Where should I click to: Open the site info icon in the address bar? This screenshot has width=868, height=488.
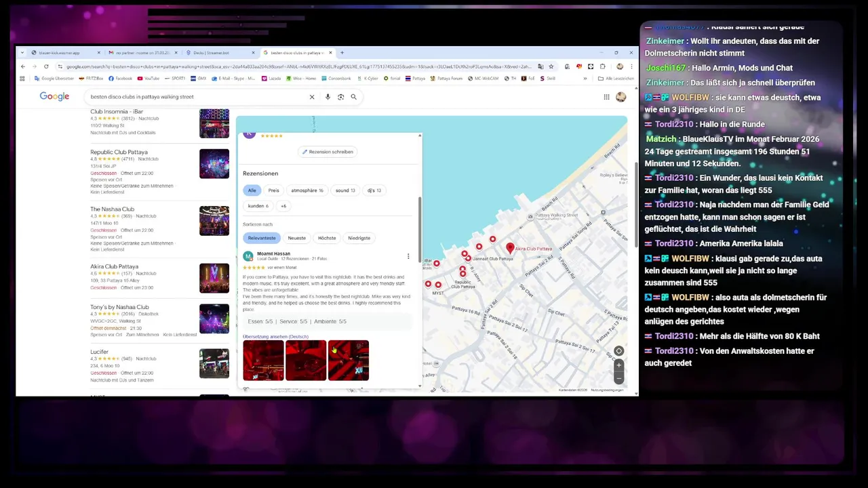click(x=60, y=66)
